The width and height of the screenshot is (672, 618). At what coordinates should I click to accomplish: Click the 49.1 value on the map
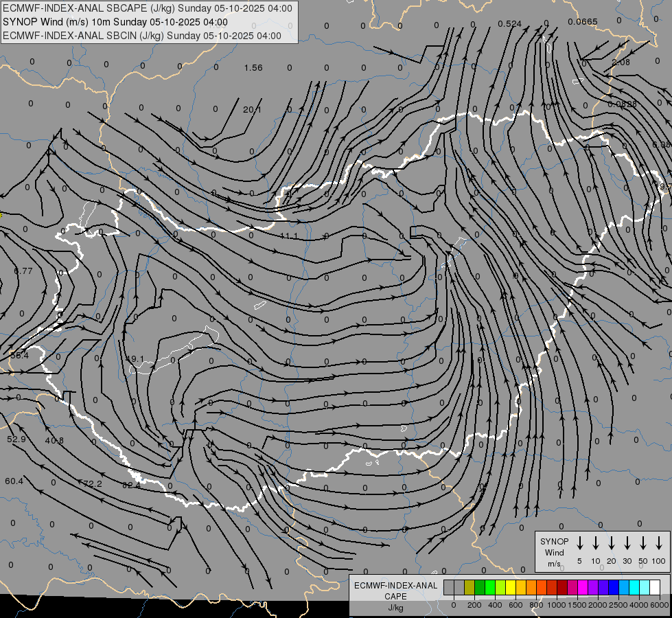(x=135, y=358)
